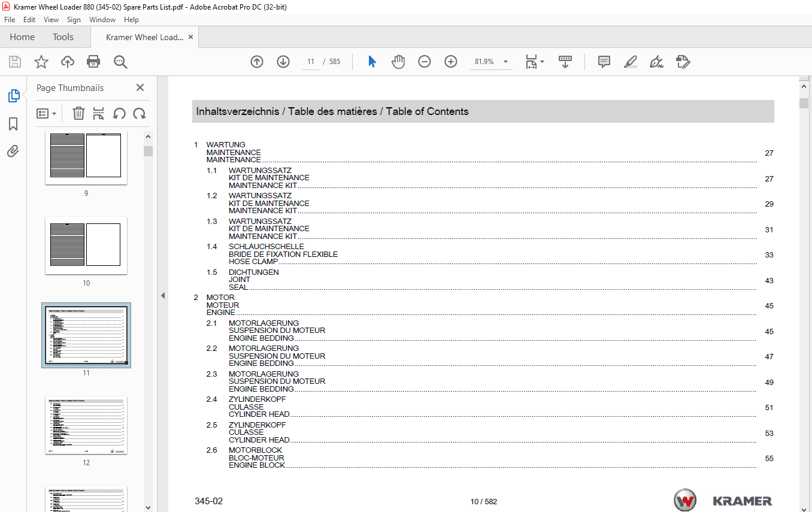
Task: Switch to the Tools tab
Action: tap(63, 37)
